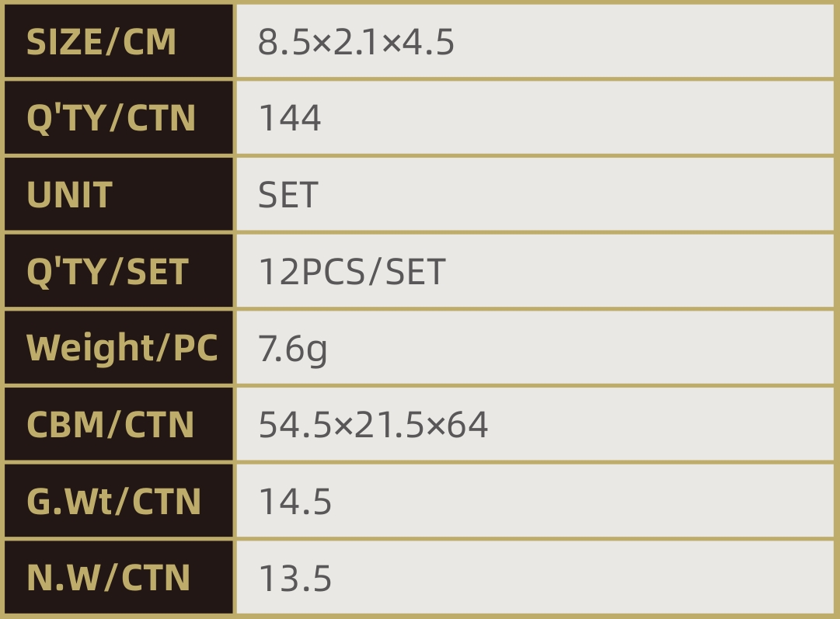
Task: Click the CBM/CTN label cell
Action: point(110,425)
